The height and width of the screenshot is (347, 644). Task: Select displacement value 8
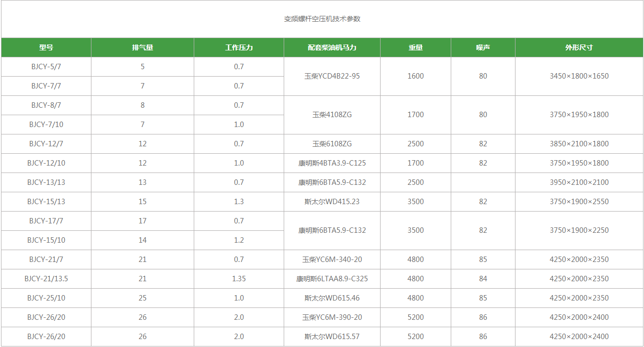tap(142, 105)
